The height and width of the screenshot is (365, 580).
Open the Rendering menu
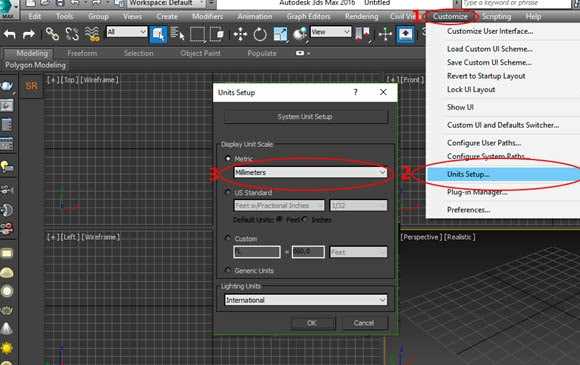click(361, 17)
